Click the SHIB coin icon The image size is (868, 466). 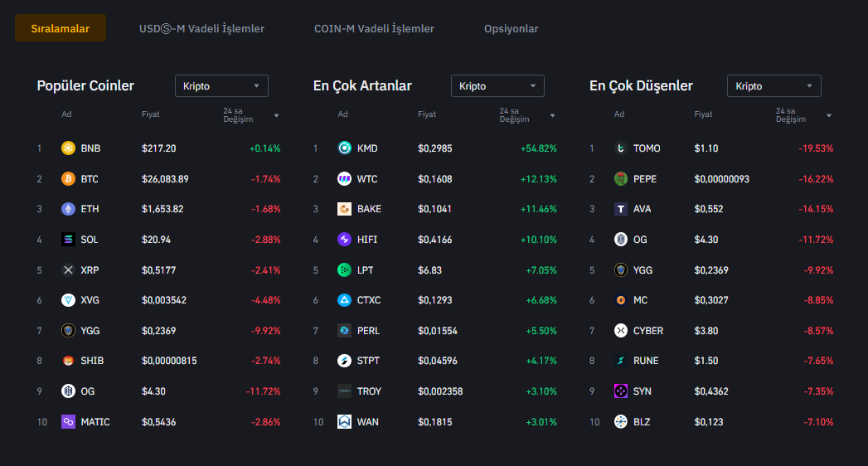[x=68, y=361]
